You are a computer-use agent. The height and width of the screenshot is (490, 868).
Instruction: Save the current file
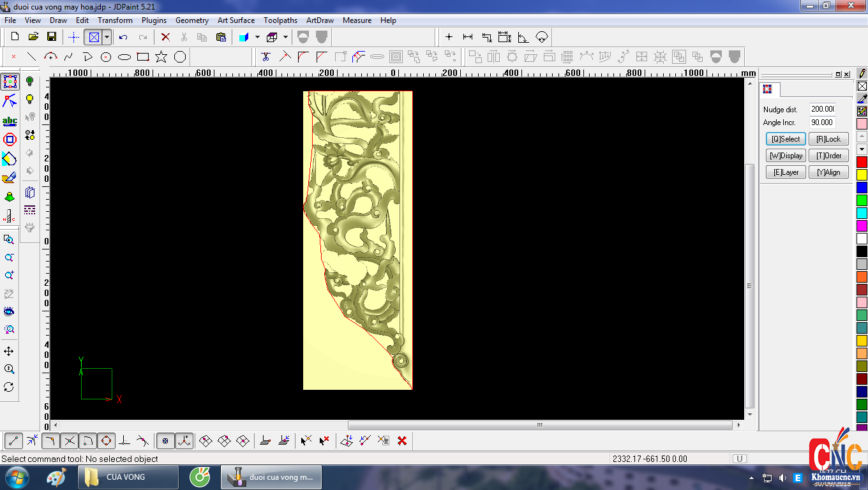pyautogui.click(x=52, y=37)
